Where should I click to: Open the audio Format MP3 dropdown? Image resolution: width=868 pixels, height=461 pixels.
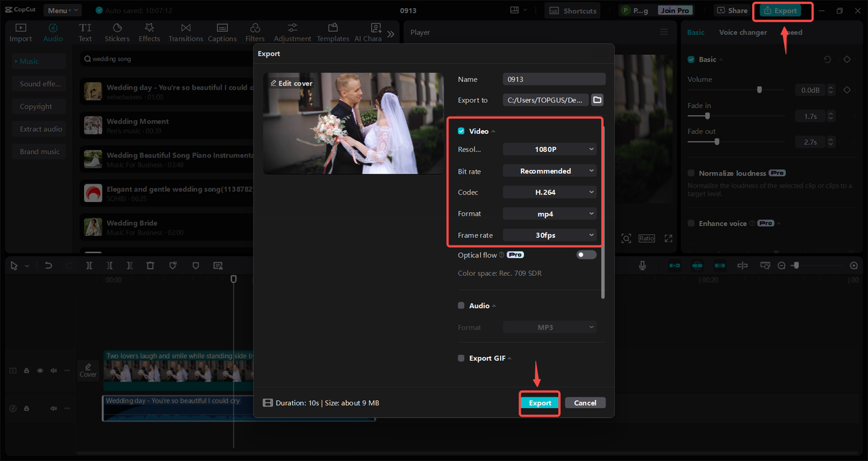tap(550, 327)
